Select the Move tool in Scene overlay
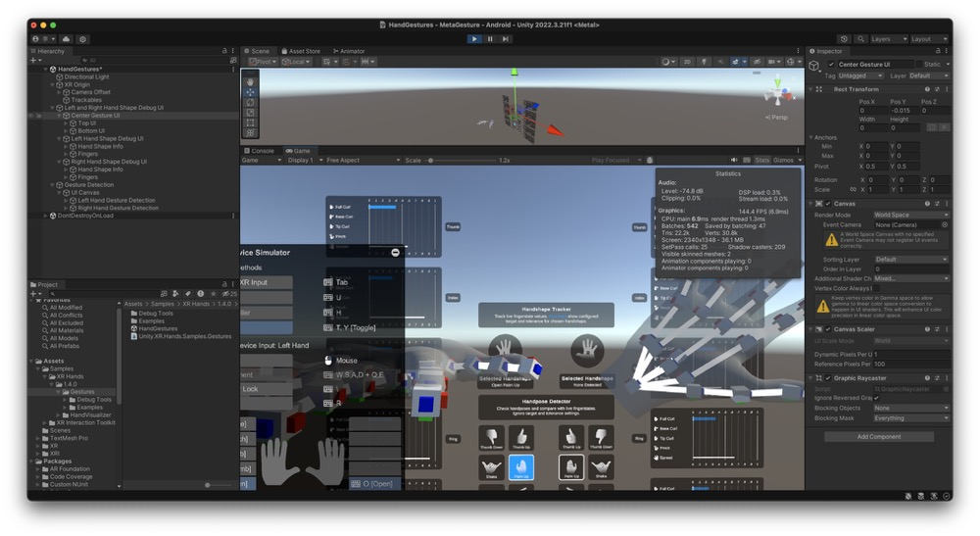The height and width of the screenshot is (536, 980). coord(250,92)
